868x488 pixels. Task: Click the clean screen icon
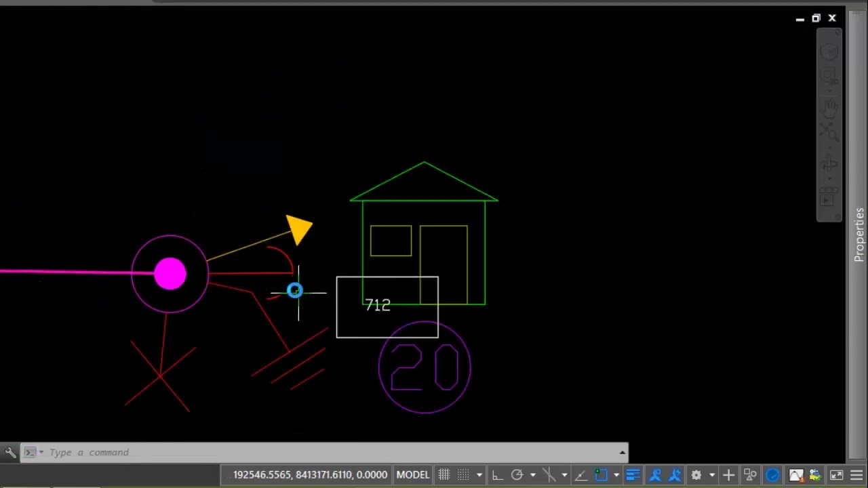tap(836, 475)
